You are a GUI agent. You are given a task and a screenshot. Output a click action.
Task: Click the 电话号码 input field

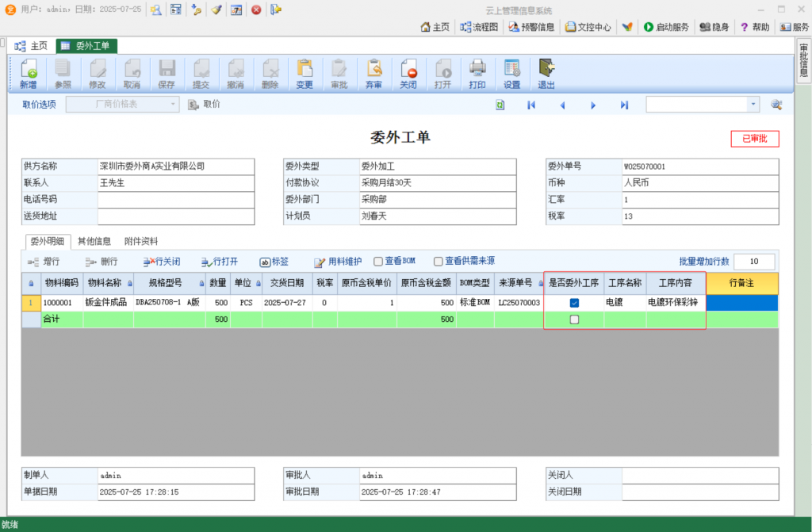coord(176,200)
